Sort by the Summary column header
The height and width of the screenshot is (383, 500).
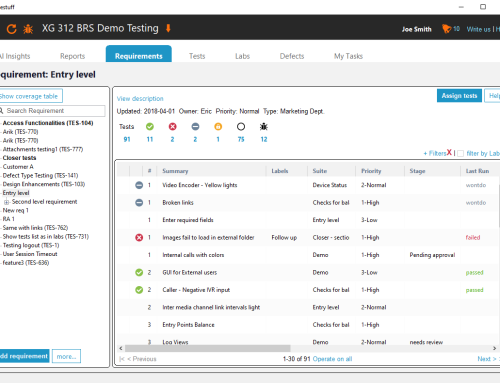[x=175, y=171]
